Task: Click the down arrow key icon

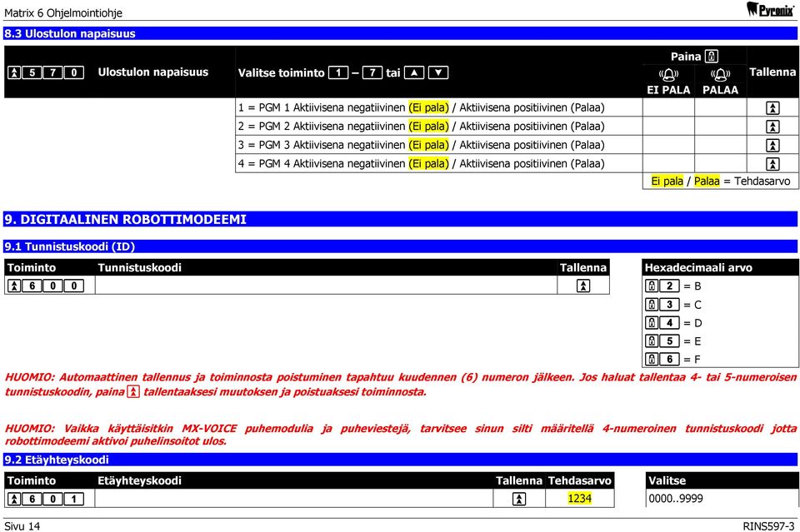Action: pos(438,73)
